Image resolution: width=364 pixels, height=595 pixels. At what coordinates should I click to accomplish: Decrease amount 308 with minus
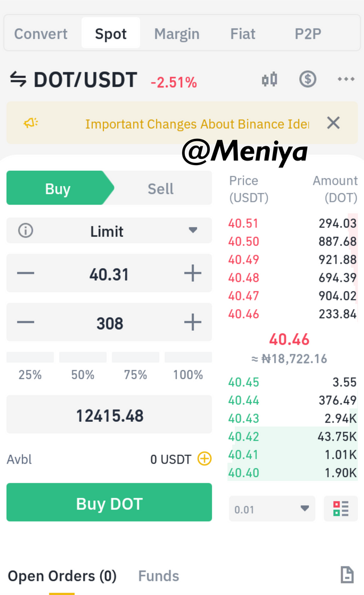(x=26, y=322)
